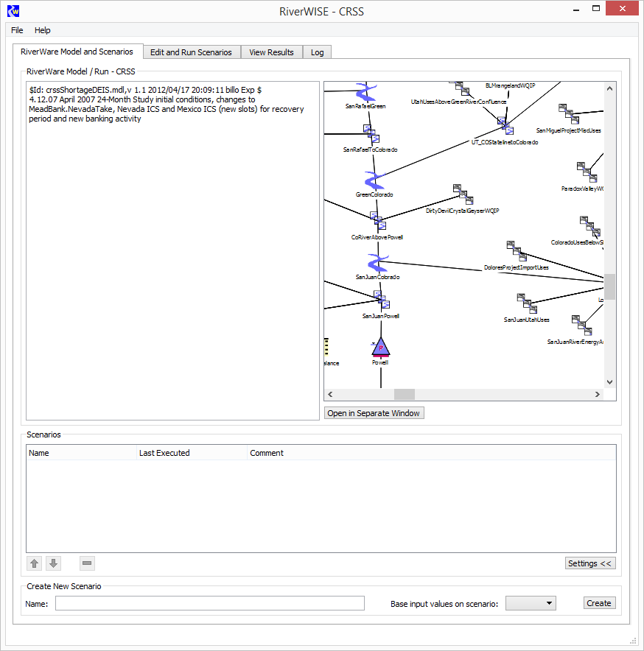Collapse panel with Settings << button
644x651 pixels.
[590, 563]
